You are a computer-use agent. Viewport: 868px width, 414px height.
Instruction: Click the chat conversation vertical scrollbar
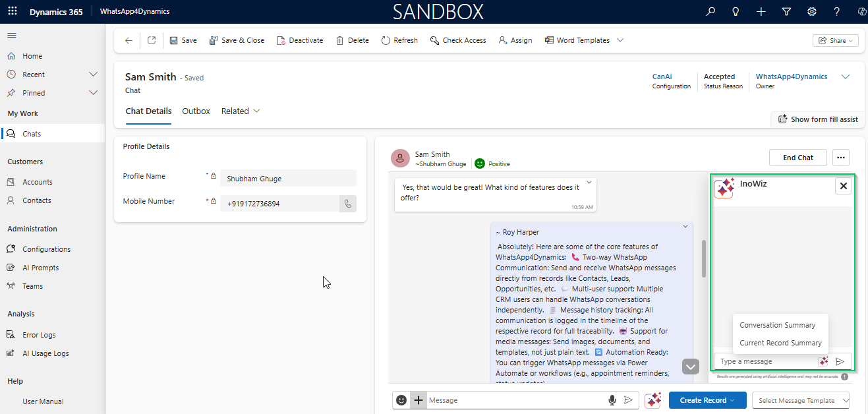704,258
